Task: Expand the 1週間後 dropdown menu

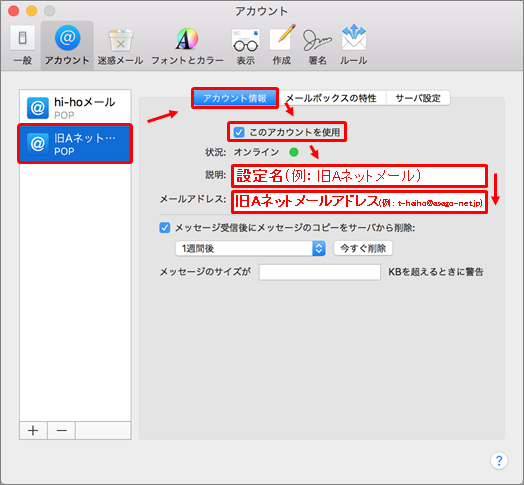Action: click(x=251, y=248)
